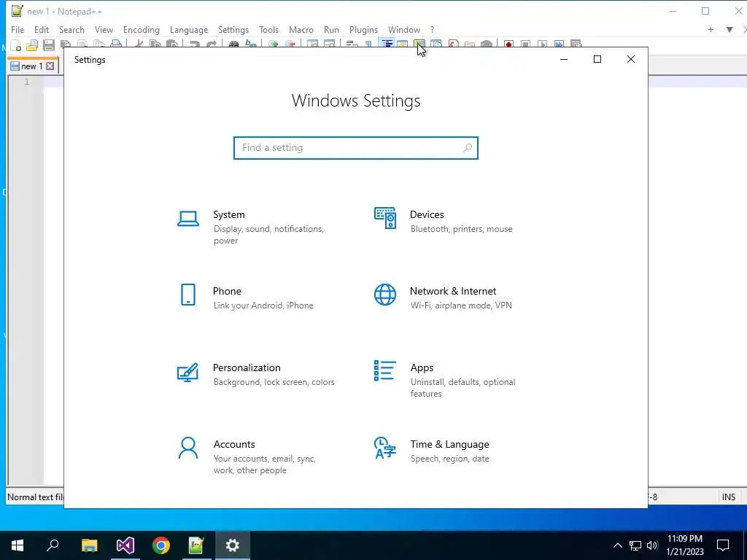The width and height of the screenshot is (747, 560).
Task: Minimize the Settings window
Action: 564,59
